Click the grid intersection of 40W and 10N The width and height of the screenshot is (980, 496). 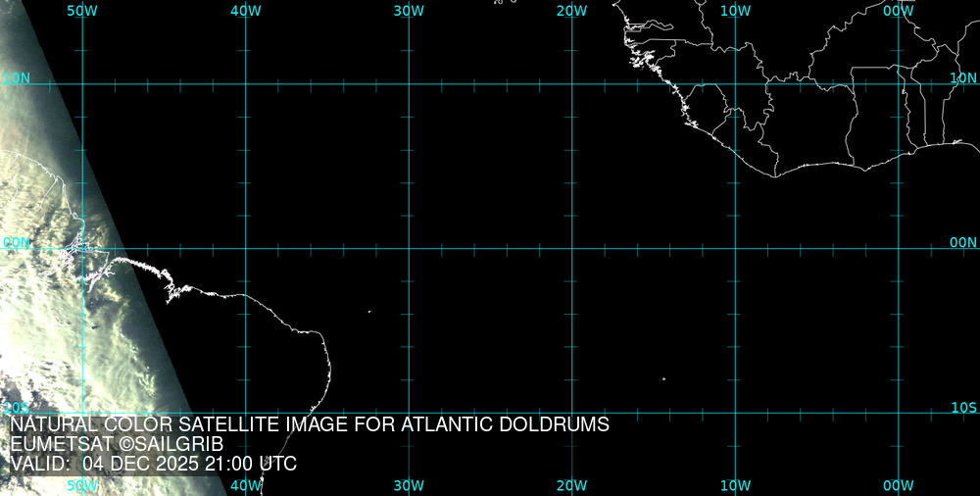(246, 84)
